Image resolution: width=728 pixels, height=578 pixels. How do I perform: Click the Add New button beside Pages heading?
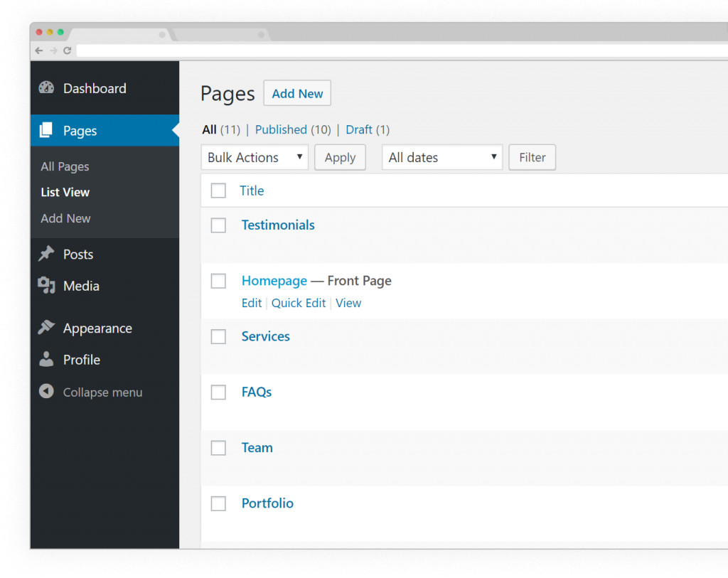coord(297,93)
